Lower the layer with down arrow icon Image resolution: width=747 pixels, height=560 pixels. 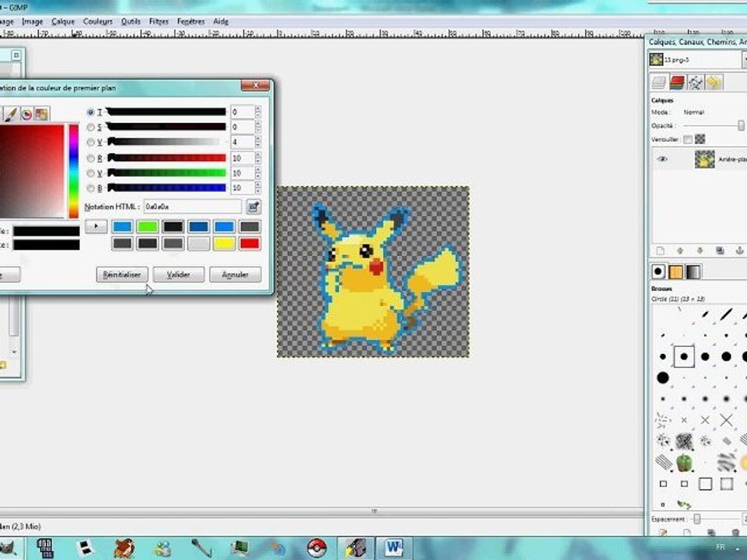700,250
